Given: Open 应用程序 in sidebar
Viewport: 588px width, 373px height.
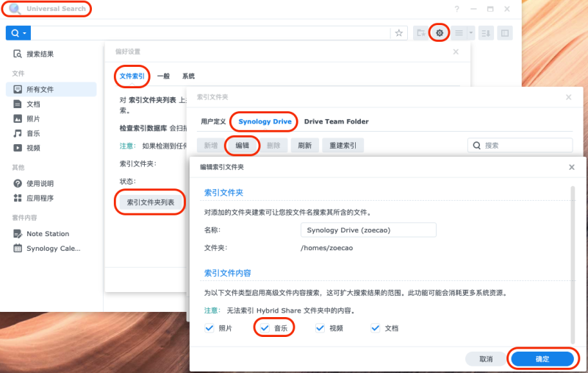Looking at the screenshot, I should (x=51, y=198).
